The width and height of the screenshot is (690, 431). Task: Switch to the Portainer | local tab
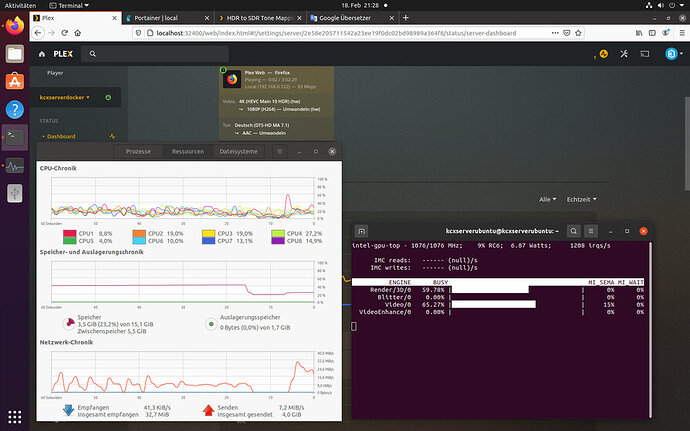pyautogui.click(x=168, y=18)
